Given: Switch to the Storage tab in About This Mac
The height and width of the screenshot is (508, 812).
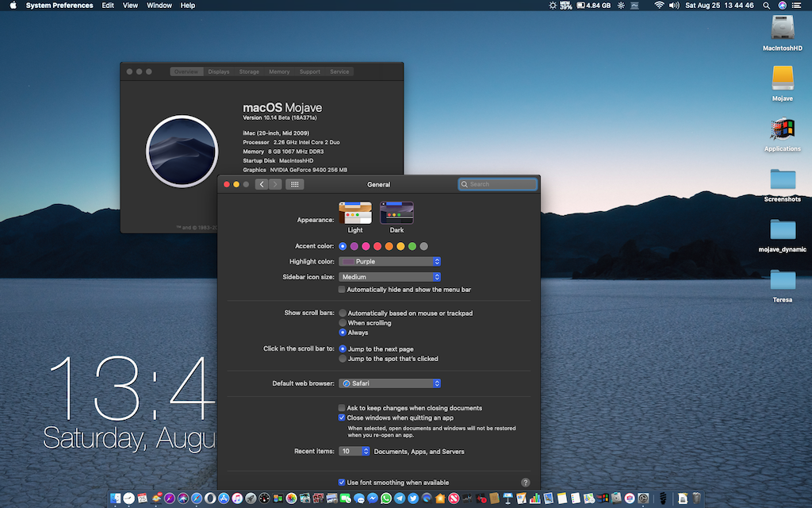Looking at the screenshot, I should point(249,71).
